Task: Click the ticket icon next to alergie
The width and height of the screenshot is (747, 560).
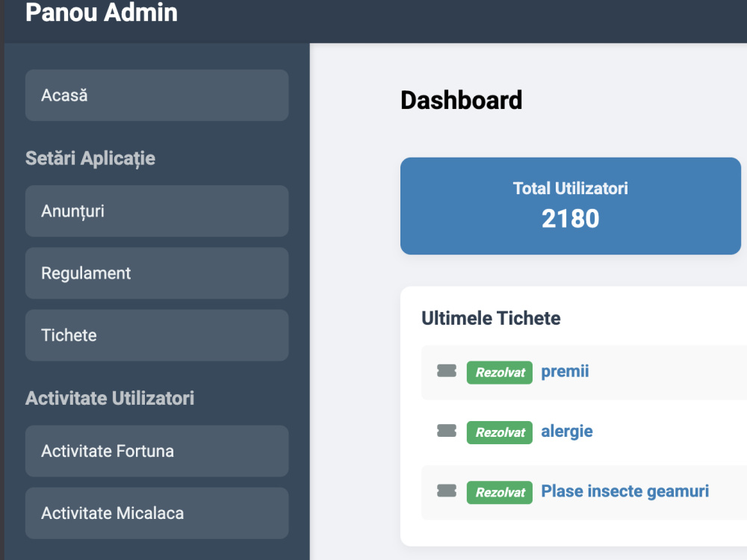Action: (447, 431)
